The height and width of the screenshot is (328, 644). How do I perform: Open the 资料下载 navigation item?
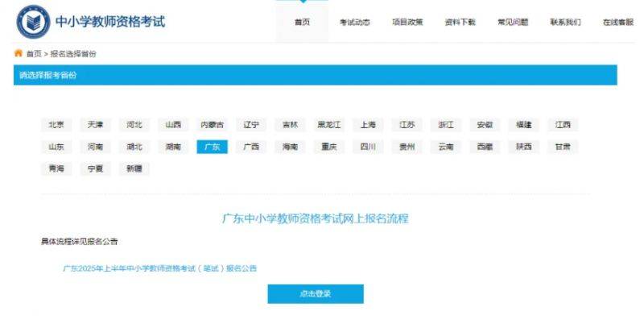(460, 23)
